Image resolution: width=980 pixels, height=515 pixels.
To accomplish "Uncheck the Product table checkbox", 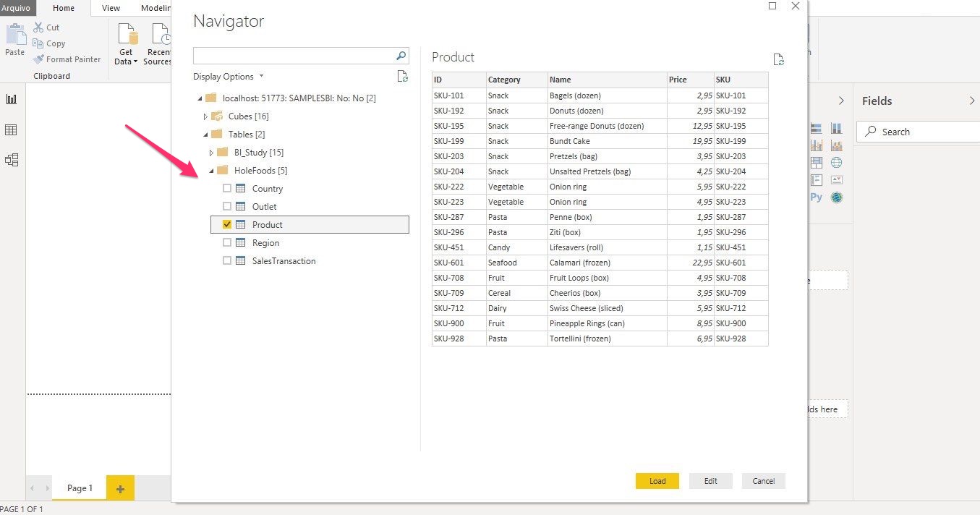I will [x=227, y=225].
